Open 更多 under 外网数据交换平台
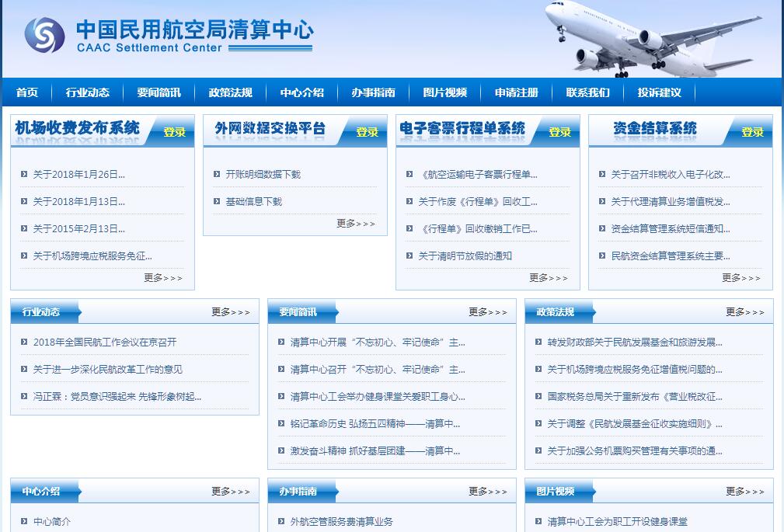 click(356, 224)
